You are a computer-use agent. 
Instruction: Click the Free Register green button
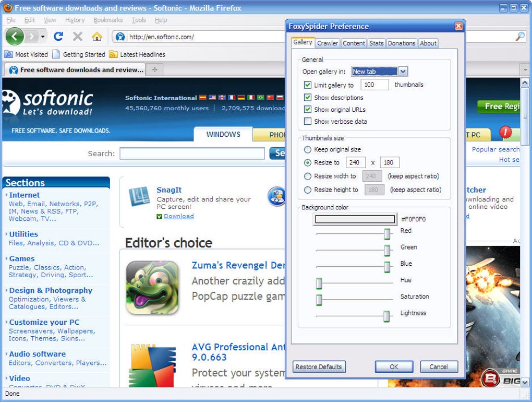499,107
